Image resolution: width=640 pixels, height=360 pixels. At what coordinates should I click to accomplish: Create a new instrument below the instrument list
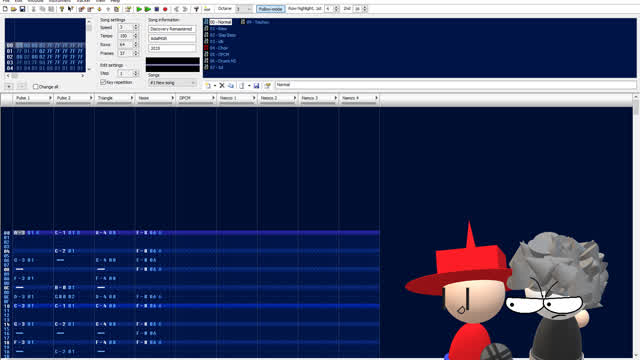click(x=208, y=85)
